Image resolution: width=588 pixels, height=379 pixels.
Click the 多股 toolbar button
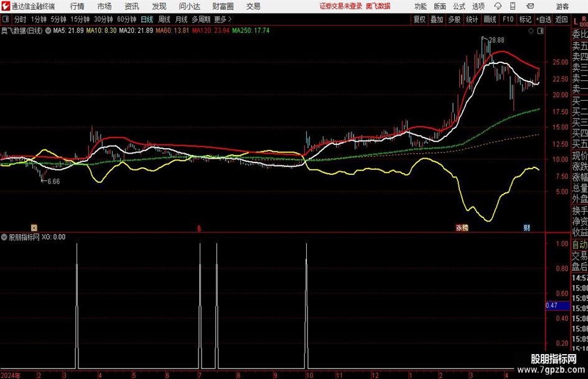[454, 19]
